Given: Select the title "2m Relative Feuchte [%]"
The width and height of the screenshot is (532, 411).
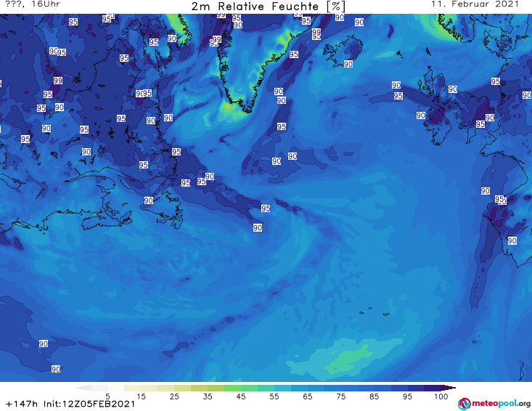Looking at the screenshot, I should [x=268, y=7].
